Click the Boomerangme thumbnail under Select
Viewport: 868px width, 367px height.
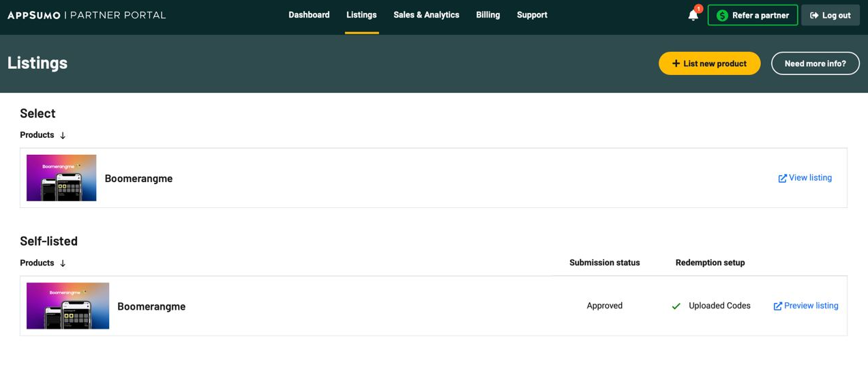(x=61, y=178)
